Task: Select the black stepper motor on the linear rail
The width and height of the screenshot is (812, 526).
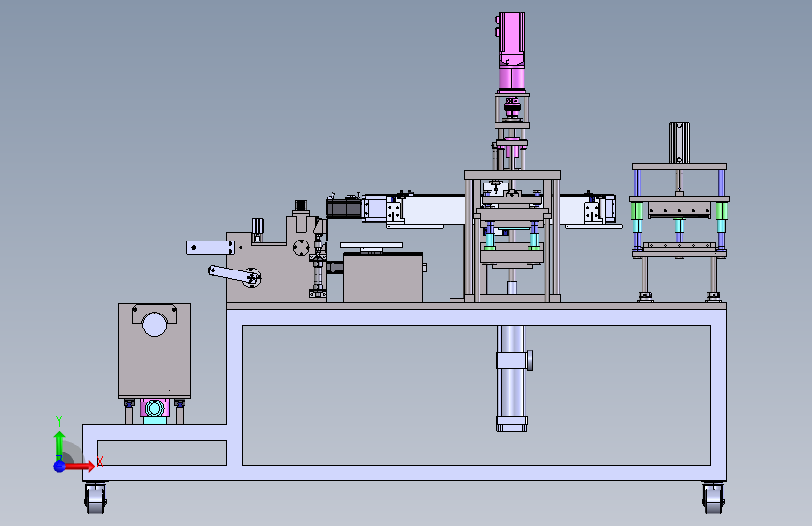Action: [344, 208]
